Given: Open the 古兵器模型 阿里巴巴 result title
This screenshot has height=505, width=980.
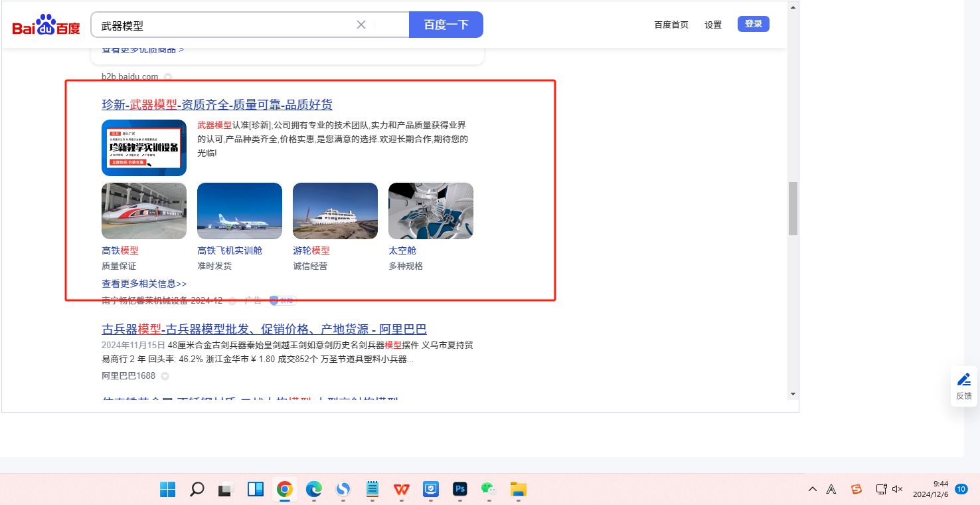Looking at the screenshot, I should click(x=264, y=329).
